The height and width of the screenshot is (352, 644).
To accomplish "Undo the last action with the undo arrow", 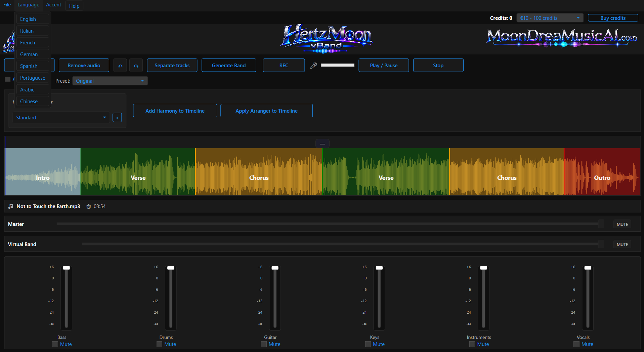I will (x=120, y=66).
